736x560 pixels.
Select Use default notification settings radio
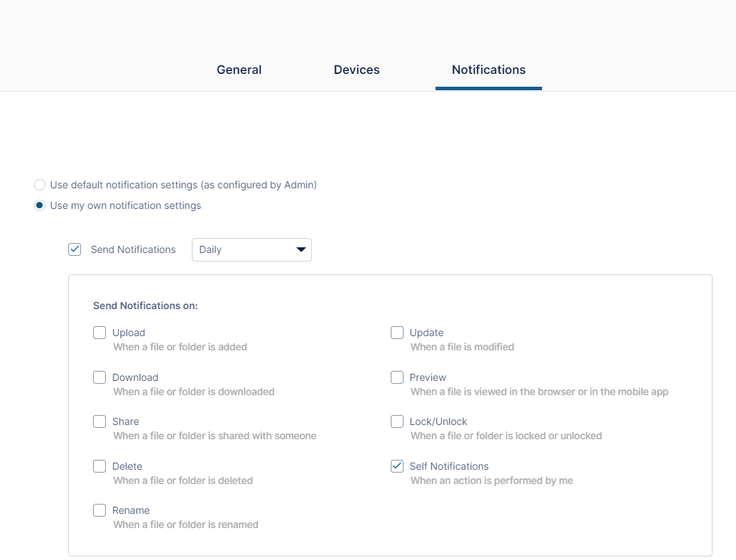pyautogui.click(x=40, y=185)
